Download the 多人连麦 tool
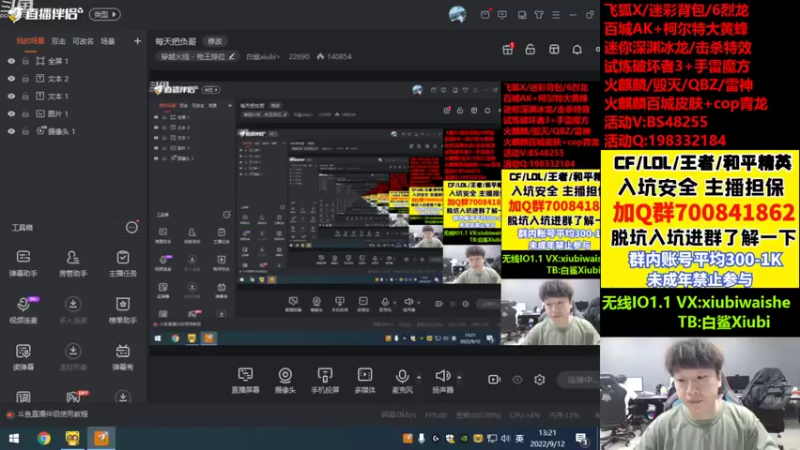The height and width of the screenshot is (450, 800). click(x=73, y=310)
